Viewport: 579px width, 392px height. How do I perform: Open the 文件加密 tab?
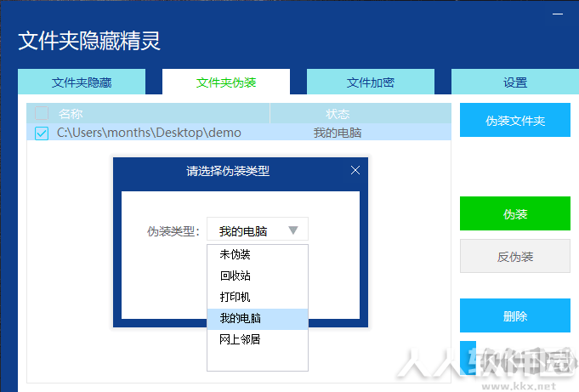coord(371,82)
